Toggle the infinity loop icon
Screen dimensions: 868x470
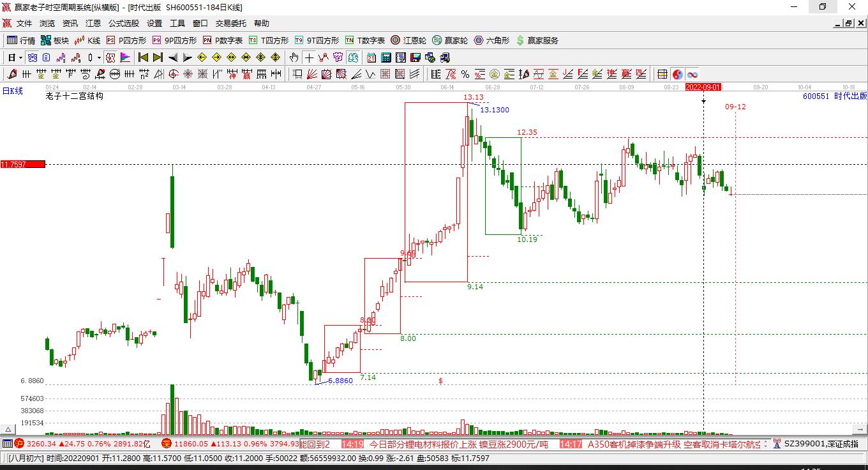(692, 74)
